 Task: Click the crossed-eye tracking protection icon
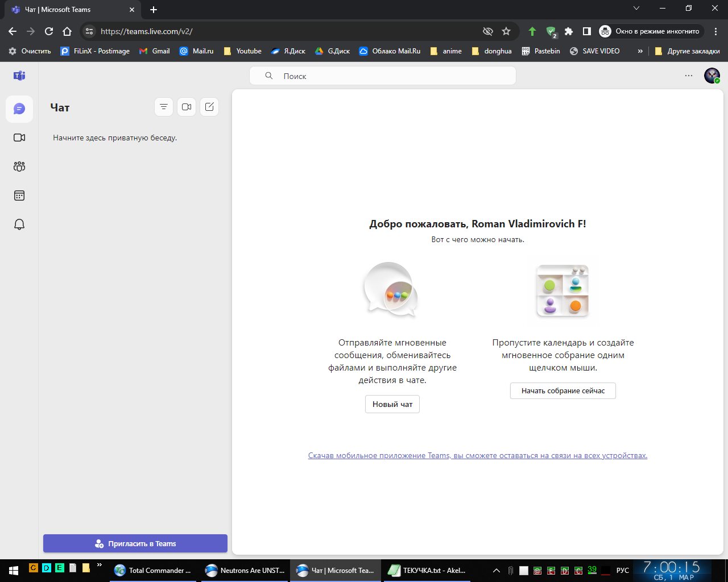(x=487, y=31)
